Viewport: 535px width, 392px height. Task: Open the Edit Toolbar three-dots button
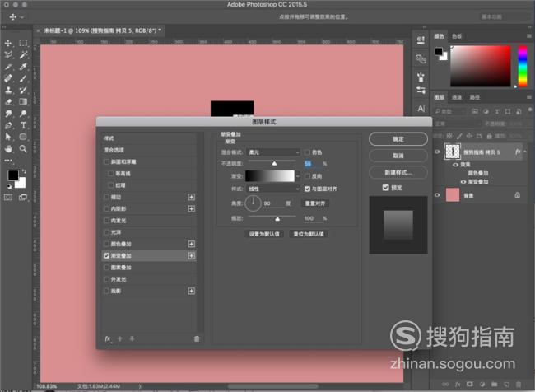tap(8, 160)
